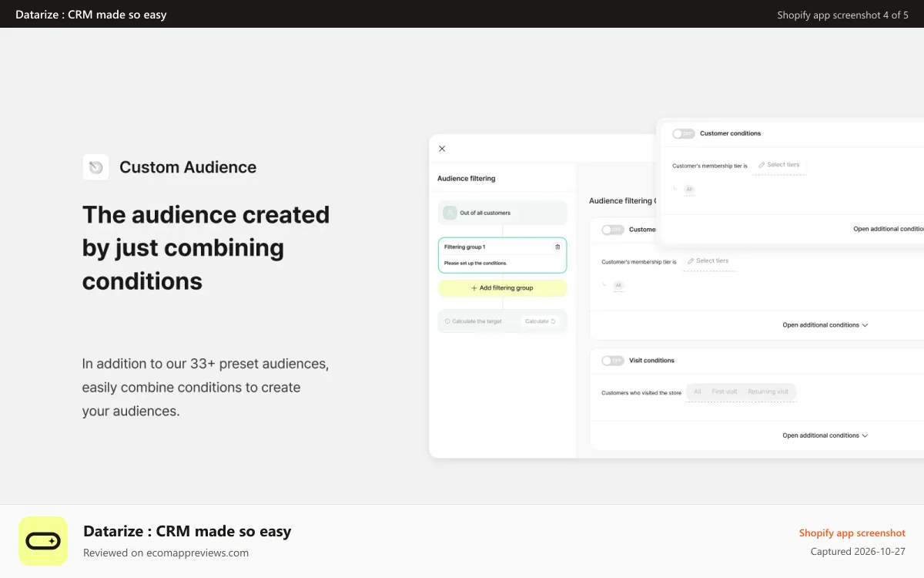This screenshot has height=578, width=924.
Task: Click the All tier tag in the main panel
Action: 618,286
